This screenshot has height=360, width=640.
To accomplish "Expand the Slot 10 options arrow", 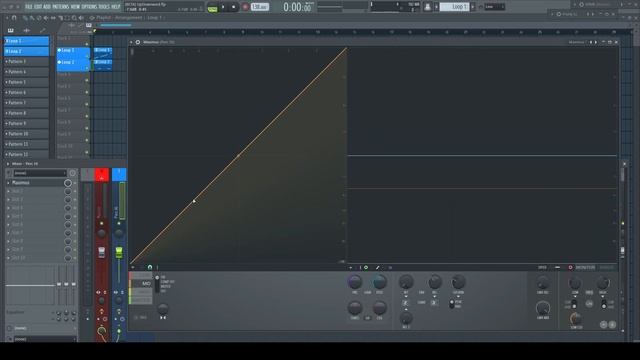I will 8,258.
